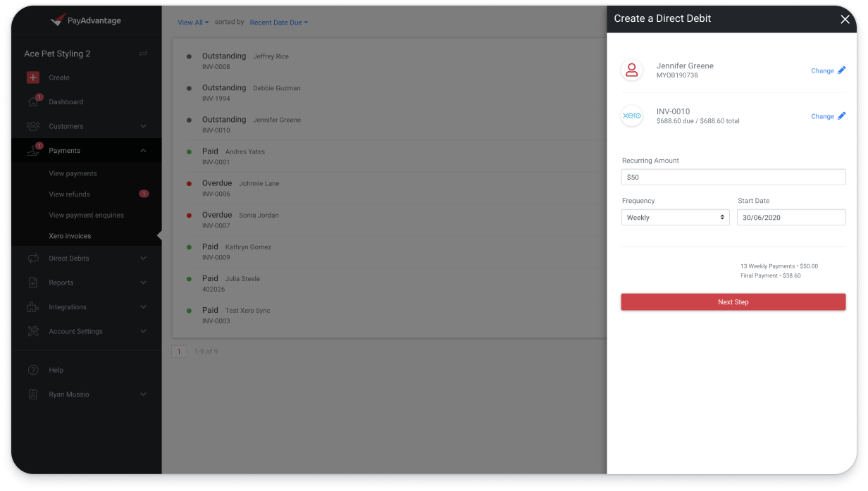
Task: Switch business using the swap arrows icon
Action: pos(144,54)
